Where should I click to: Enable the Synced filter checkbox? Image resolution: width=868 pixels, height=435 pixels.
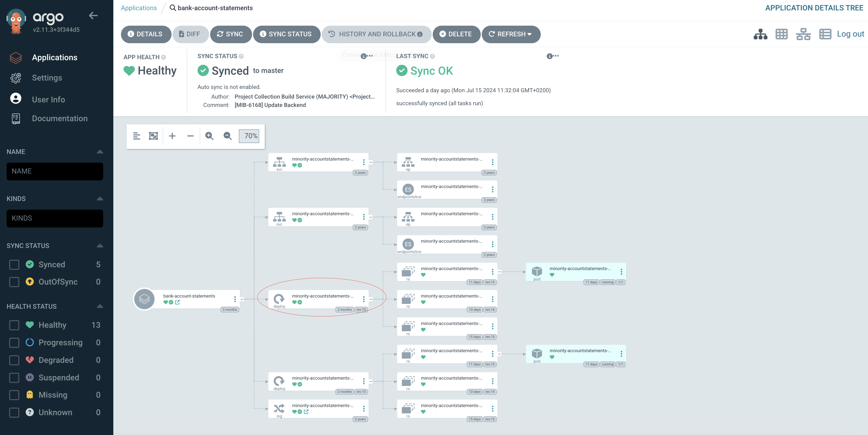coord(14,265)
